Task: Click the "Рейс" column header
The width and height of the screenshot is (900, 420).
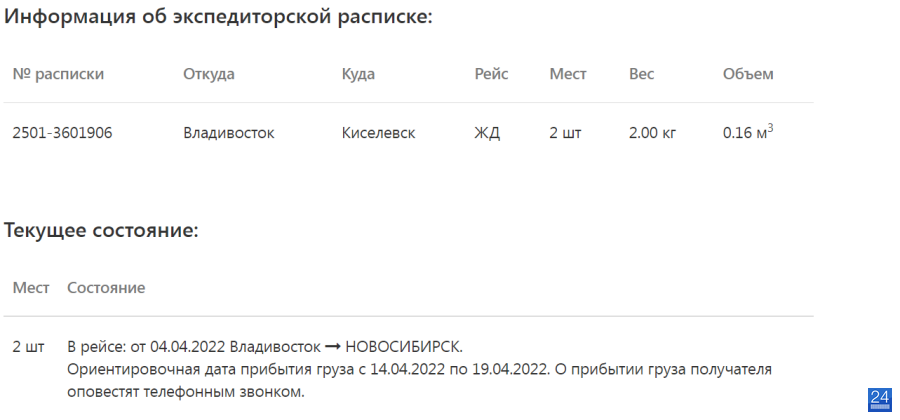Action: 491,74
